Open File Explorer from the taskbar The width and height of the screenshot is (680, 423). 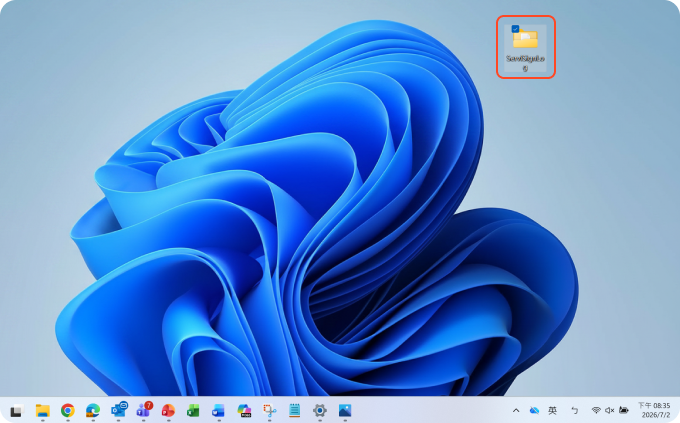coord(42,410)
